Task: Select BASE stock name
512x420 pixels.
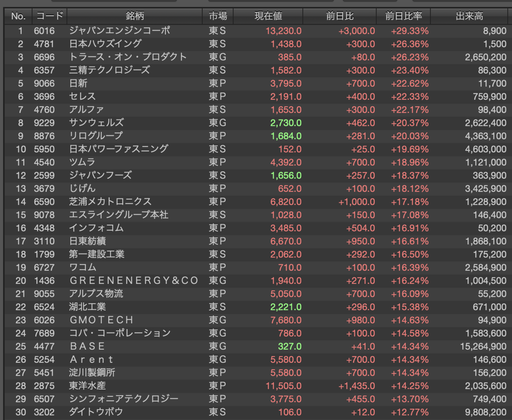Action: (x=87, y=346)
